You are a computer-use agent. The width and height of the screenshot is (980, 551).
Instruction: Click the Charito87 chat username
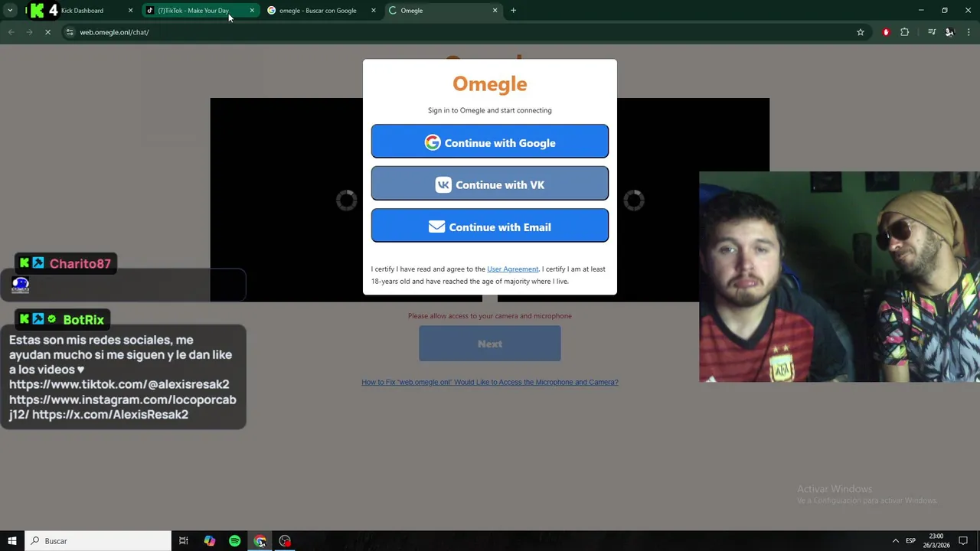coord(80,263)
